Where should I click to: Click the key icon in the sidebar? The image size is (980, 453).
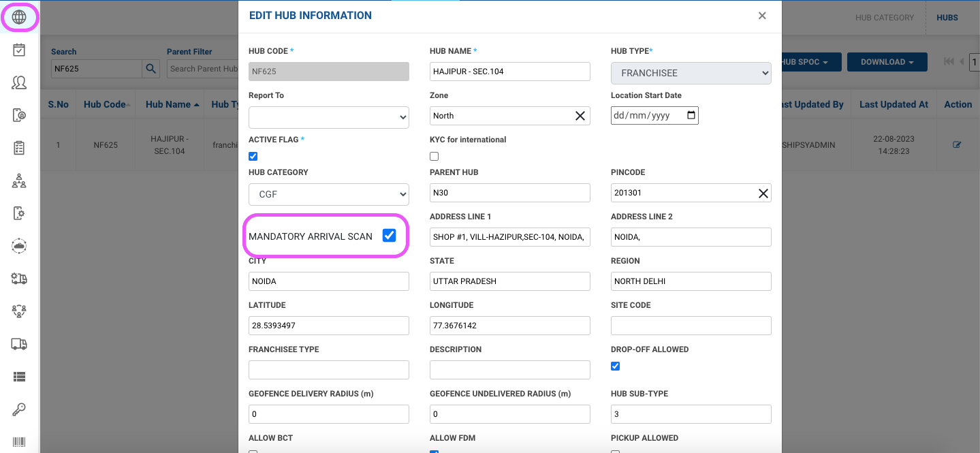19,409
